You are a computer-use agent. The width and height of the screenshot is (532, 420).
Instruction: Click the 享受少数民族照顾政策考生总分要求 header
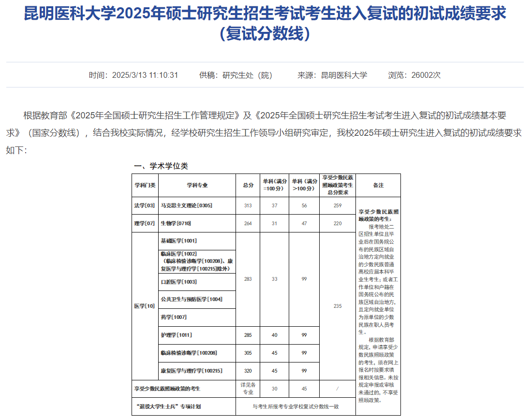pyautogui.click(x=338, y=185)
